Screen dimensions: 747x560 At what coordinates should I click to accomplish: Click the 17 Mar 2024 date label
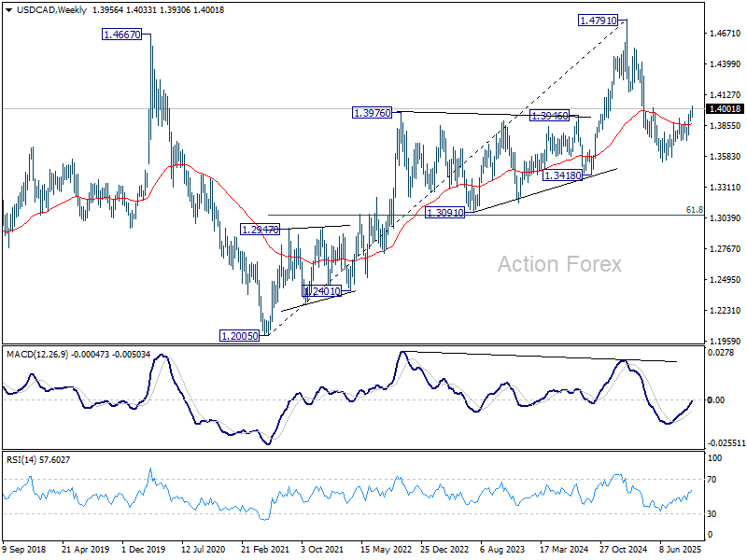564,549
